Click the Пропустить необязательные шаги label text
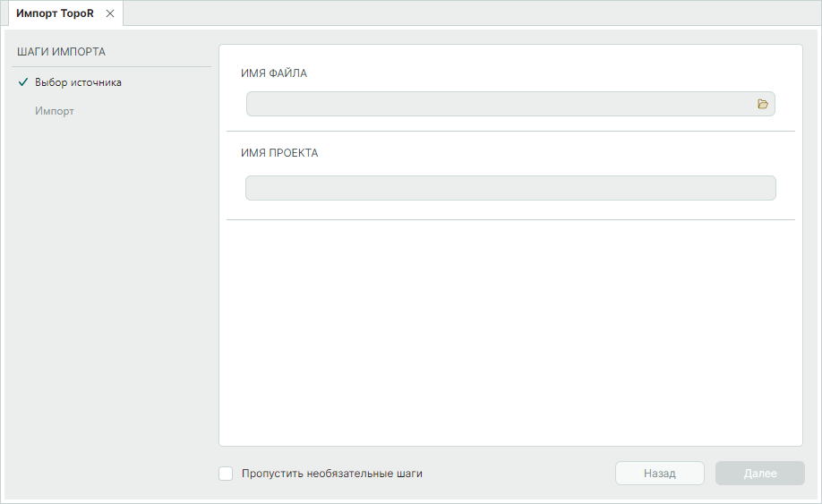Screen dimensions: 822x504 331,474
